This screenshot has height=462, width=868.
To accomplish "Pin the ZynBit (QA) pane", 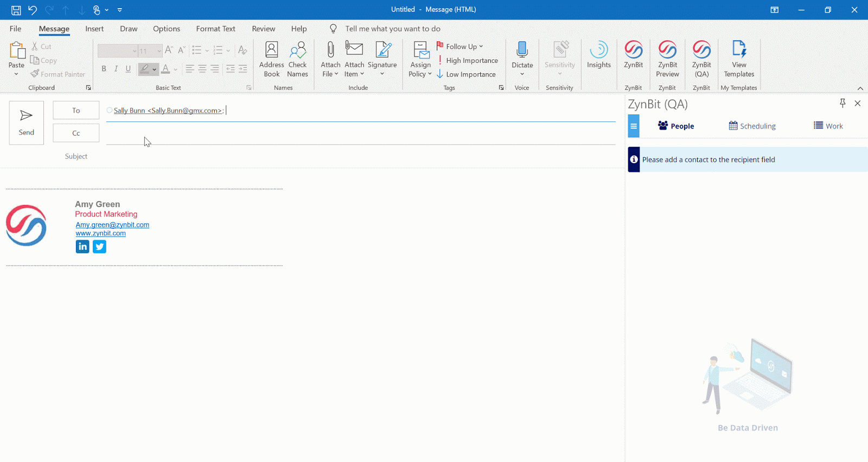I will (x=843, y=103).
